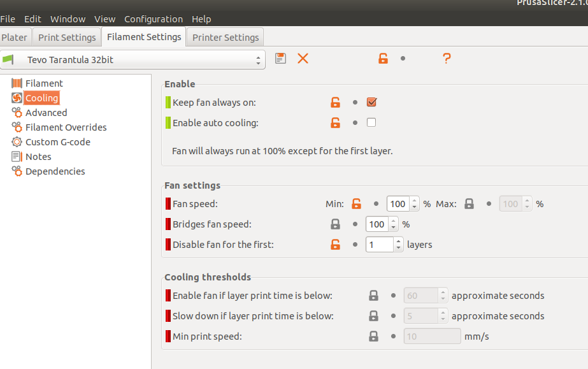The image size is (588, 369).
Task: Open the Help menu
Action: (201, 18)
